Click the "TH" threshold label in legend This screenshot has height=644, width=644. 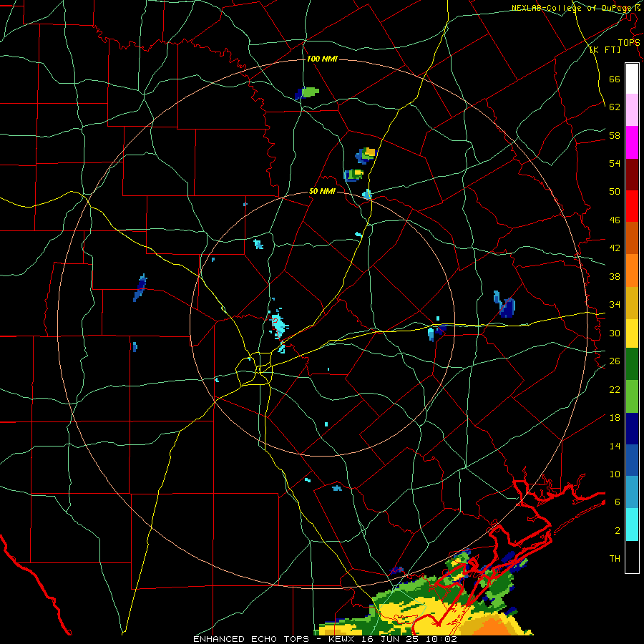click(615, 559)
